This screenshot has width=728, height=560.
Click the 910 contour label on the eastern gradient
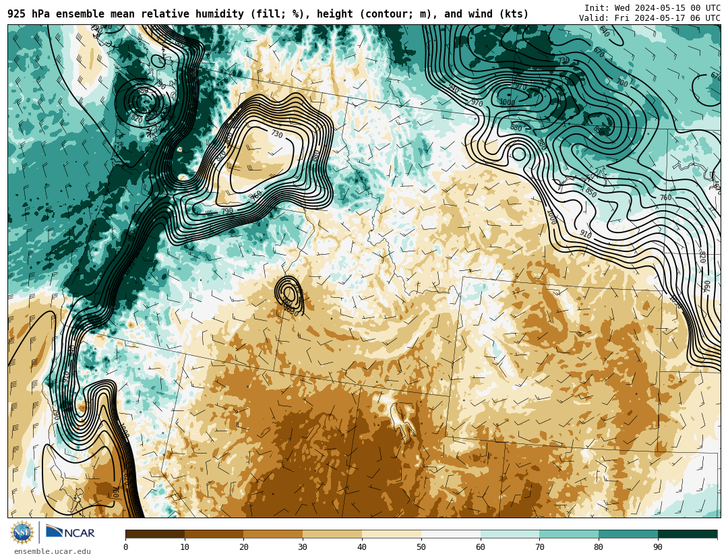click(x=586, y=235)
